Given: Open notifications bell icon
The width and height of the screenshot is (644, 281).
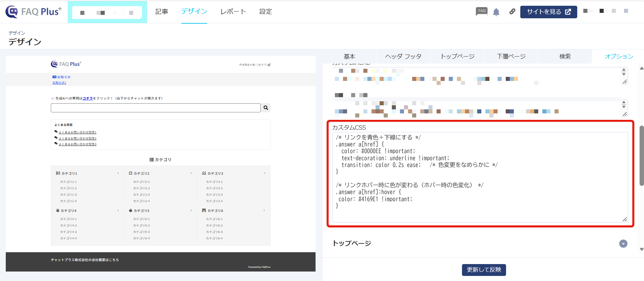Looking at the screenshot, I should (x=496, y=12).
